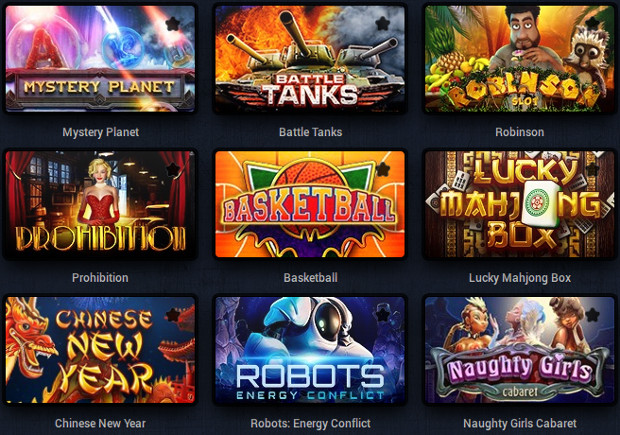Open the Robinson slot thumbnail
This screenshot has height=435, width=620.
tap(520, 59)
